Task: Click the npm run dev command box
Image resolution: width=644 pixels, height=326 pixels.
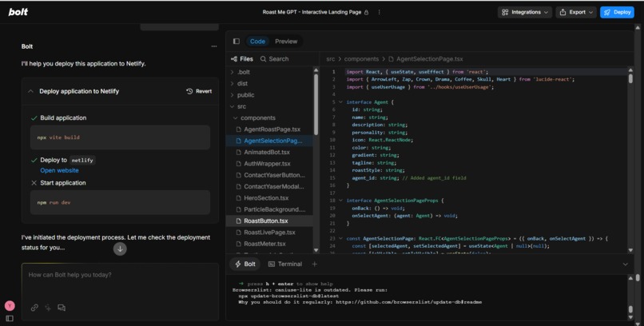Action: pos(120,202)
